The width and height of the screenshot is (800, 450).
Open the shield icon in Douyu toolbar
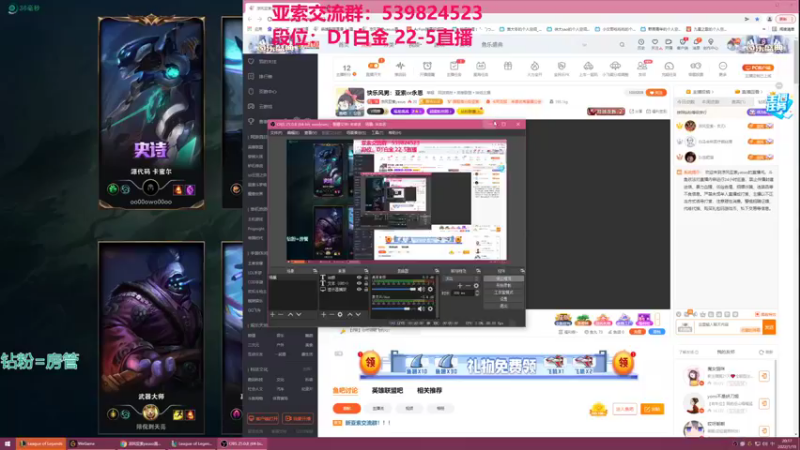pyautogui.click(x=561, y=67)
